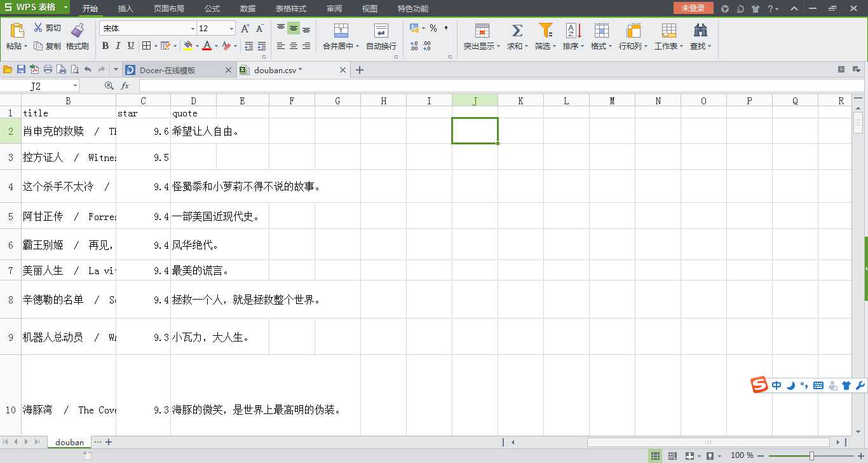Expand the borders dropdown arrow
868x463 pixels.
[x=155, y=46]
